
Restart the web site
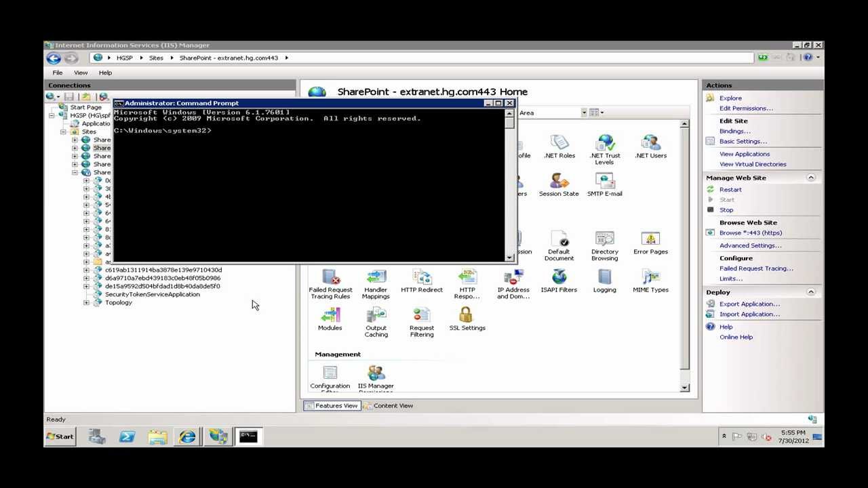[x=730, y=190]
